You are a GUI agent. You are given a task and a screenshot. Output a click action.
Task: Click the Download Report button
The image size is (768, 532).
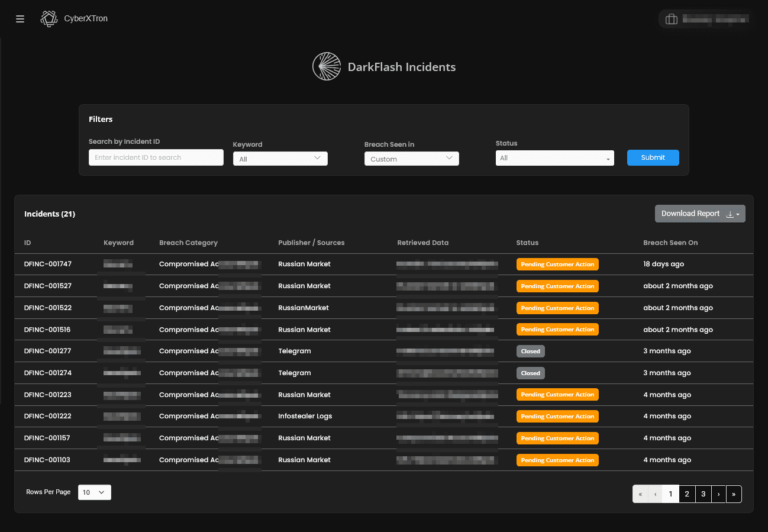[x=690, y=214]
